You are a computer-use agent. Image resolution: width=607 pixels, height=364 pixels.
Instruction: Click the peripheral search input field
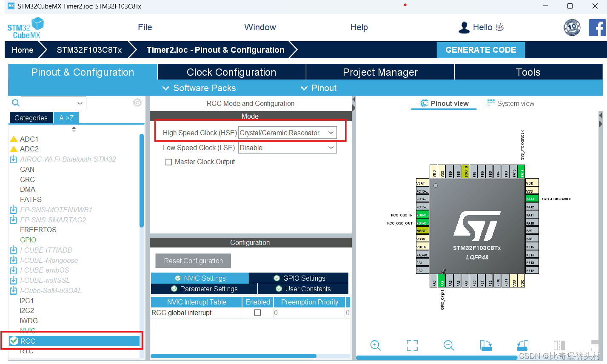48,103
